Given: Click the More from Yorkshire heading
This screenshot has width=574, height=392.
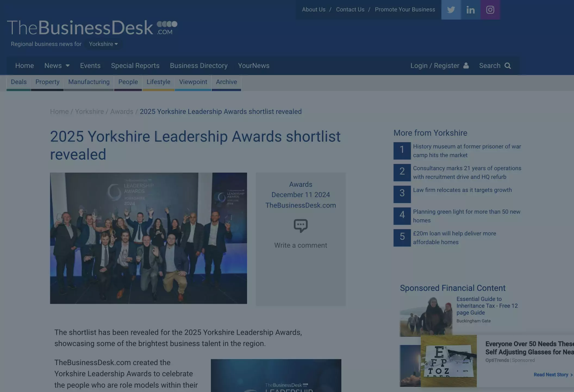Looking at the screenshot, I should (x=430, y=133).
